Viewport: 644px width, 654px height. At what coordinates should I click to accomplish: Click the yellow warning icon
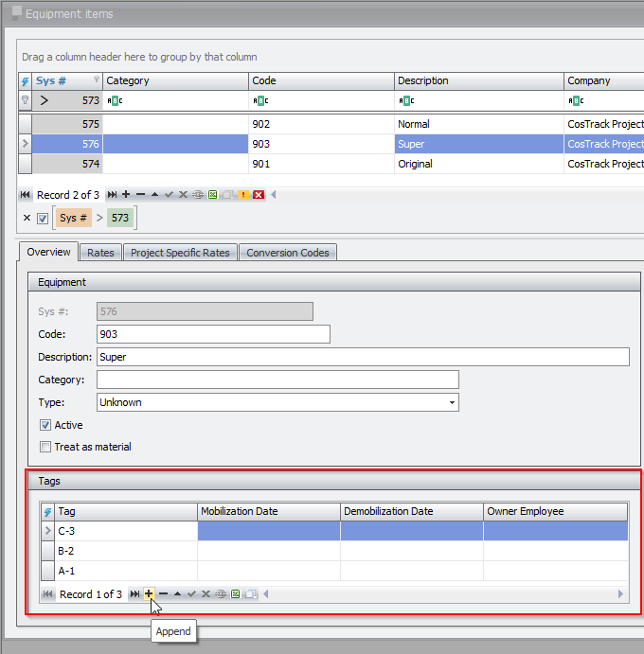[x=243, y=195]
